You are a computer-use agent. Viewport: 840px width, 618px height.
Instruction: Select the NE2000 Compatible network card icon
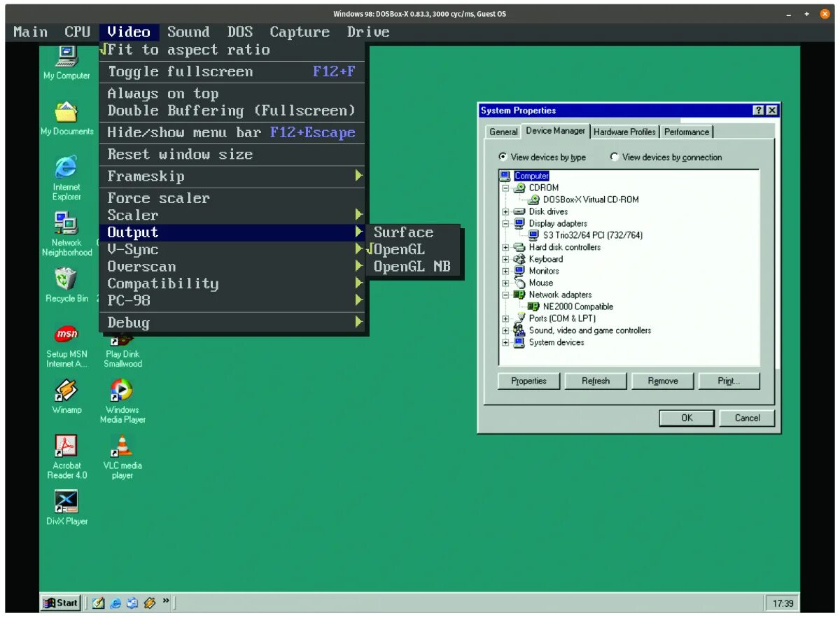[533, 307]
